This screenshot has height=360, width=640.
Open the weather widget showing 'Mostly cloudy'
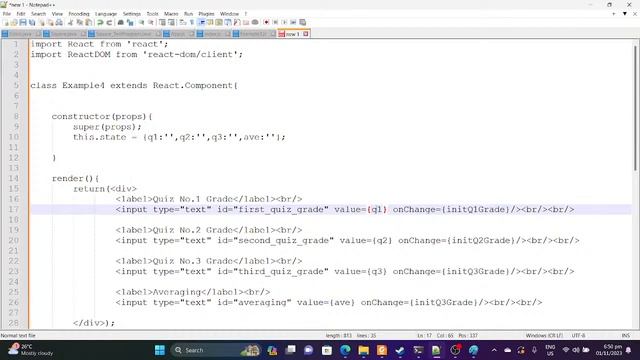tap(31, 350)
